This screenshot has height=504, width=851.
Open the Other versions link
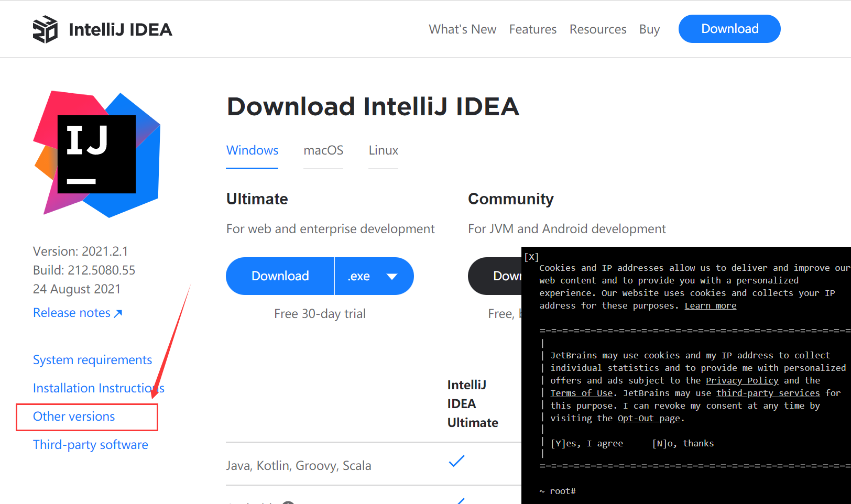click(x=74, y=417)
